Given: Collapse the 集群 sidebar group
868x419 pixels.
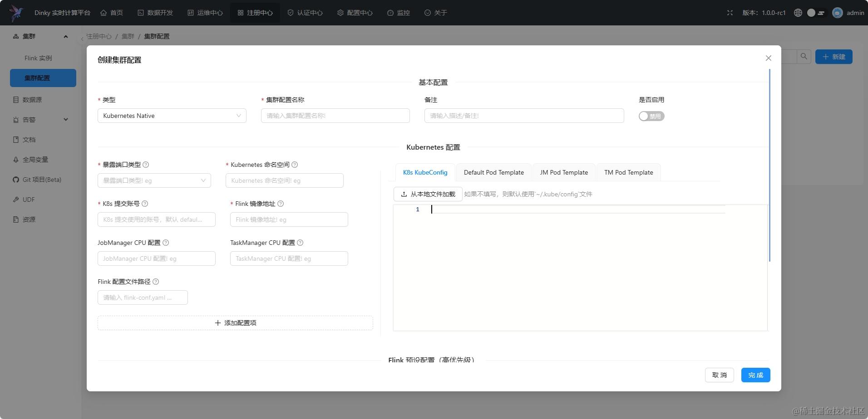Looking at the screenshot, I should click(65, 36).
